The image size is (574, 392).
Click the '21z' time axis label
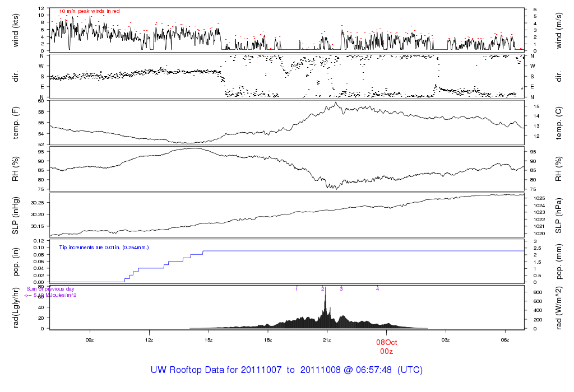click(x=327, y=340)
